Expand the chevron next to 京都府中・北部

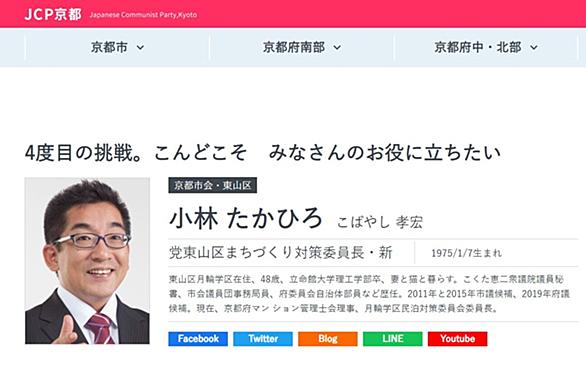[x=534, y=47]
